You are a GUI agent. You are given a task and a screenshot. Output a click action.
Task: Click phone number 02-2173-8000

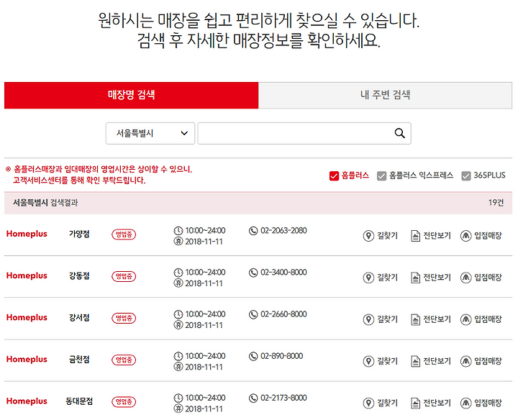click(x=283, y=398)
